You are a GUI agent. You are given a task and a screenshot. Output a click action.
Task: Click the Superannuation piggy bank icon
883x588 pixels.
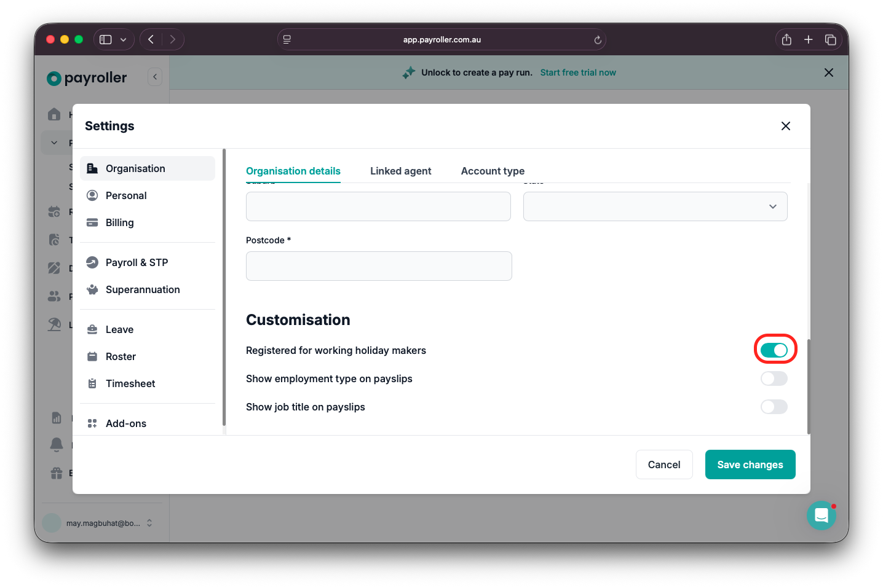(92, 289)
